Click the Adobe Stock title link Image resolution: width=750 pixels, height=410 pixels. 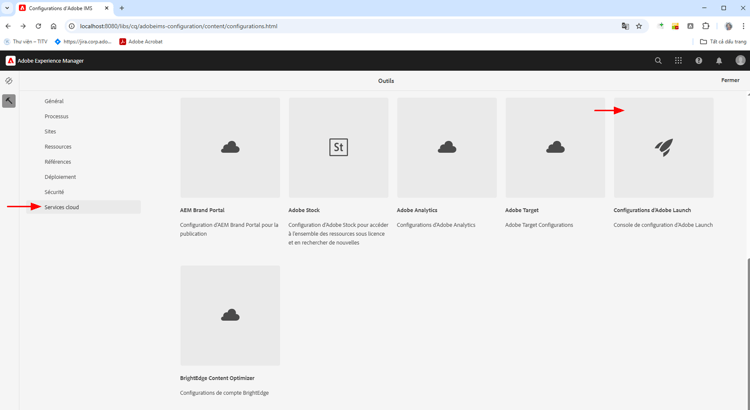304,210
